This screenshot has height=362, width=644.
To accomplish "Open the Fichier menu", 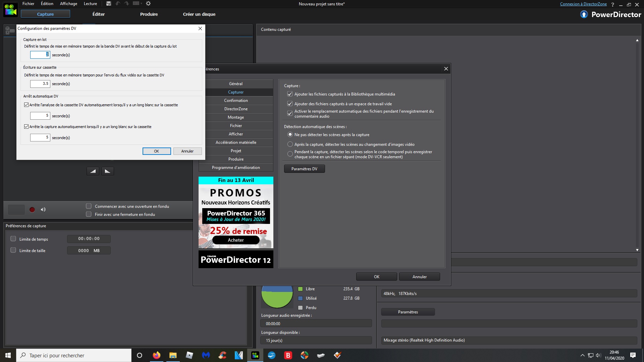I will click(x=28, y=4).
